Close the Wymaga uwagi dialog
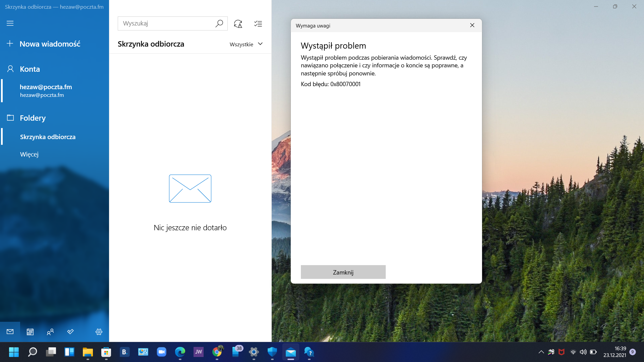Screen dimensions: 644x362 coord(472,25)
